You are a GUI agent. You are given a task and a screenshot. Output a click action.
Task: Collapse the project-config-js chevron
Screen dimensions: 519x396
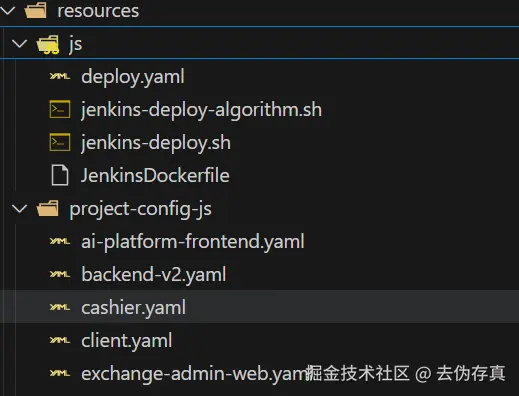pos(19,209)
